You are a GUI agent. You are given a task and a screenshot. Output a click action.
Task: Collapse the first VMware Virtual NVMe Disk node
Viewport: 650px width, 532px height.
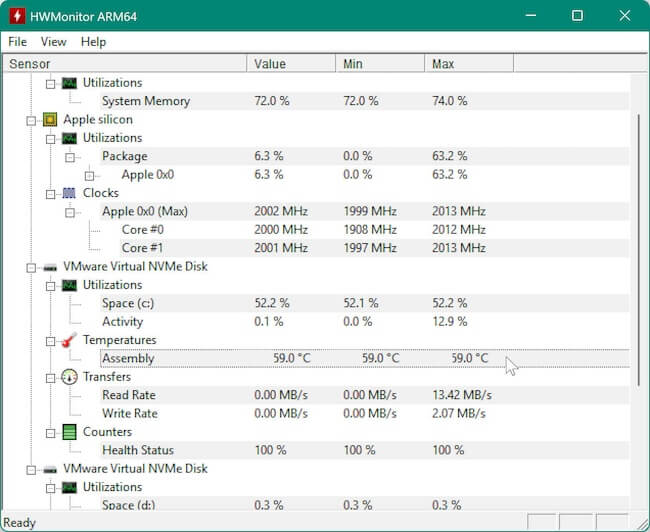coord(31,268)
